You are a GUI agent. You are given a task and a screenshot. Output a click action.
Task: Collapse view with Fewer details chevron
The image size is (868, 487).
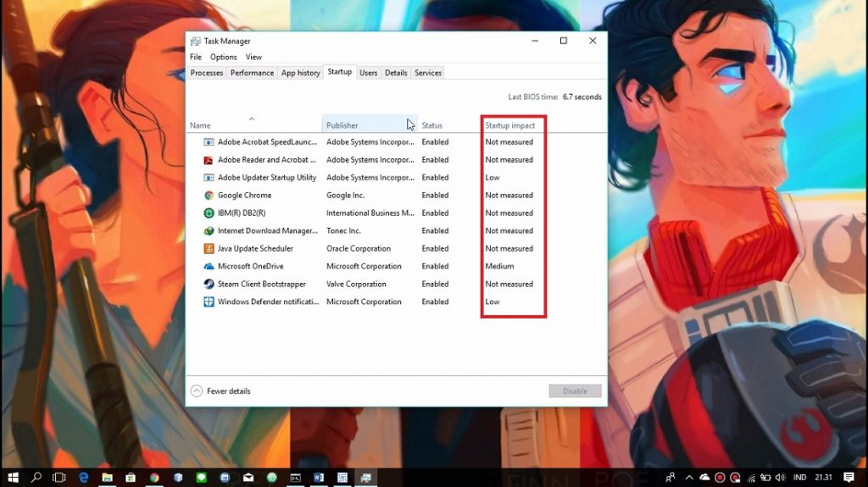coord(197,391)
